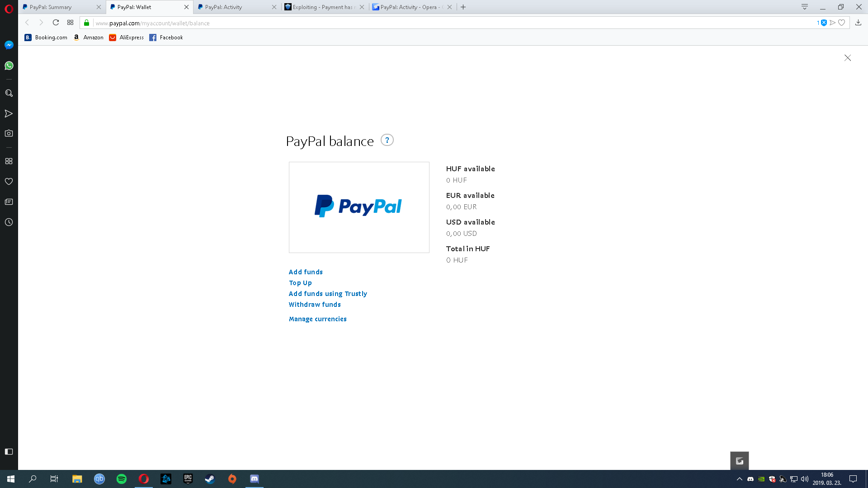
Task: Open Facebook bookmark
Action: pyautogui.click(x=166, y=38)
